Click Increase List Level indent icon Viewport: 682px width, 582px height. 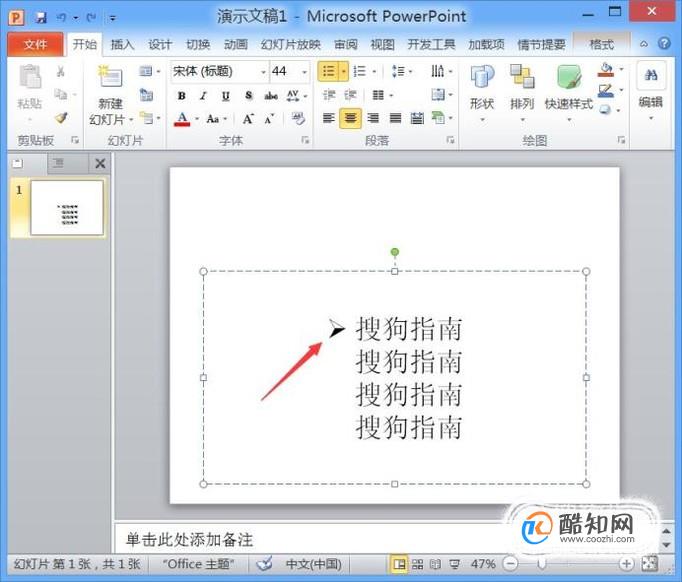[x=350, y=95]
